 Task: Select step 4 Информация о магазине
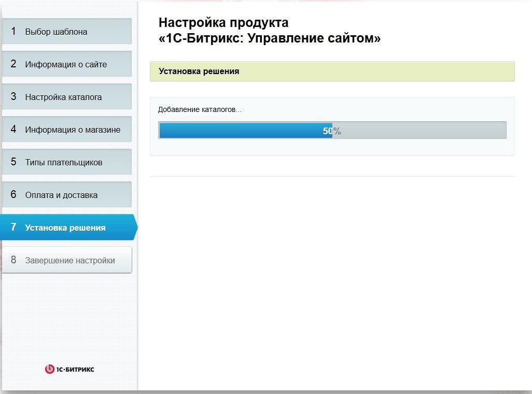(x=67, y=129)
